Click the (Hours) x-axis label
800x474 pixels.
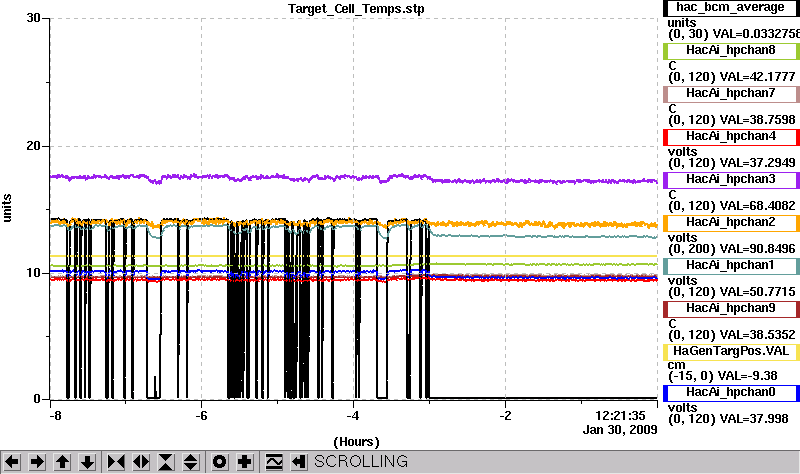(x=357, y=442)
